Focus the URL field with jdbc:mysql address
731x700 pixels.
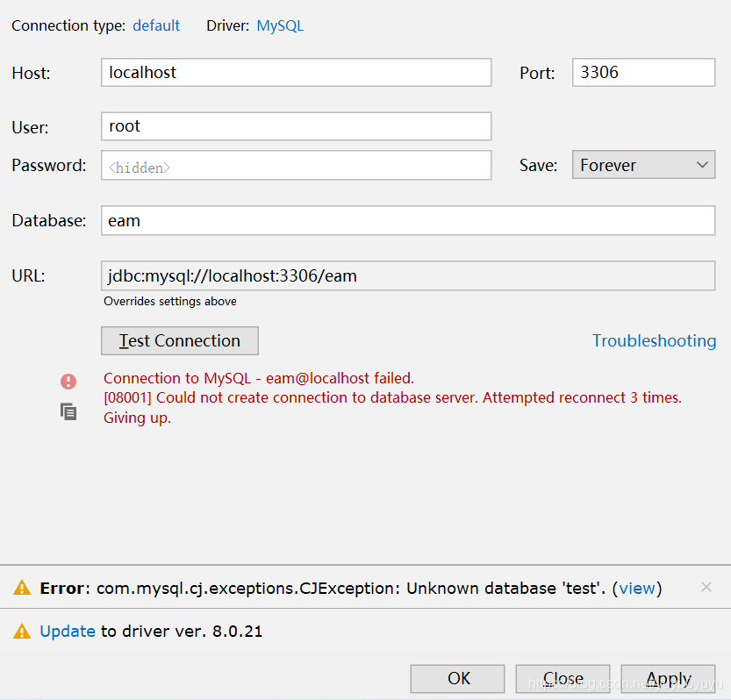click(x=408, y=275)
